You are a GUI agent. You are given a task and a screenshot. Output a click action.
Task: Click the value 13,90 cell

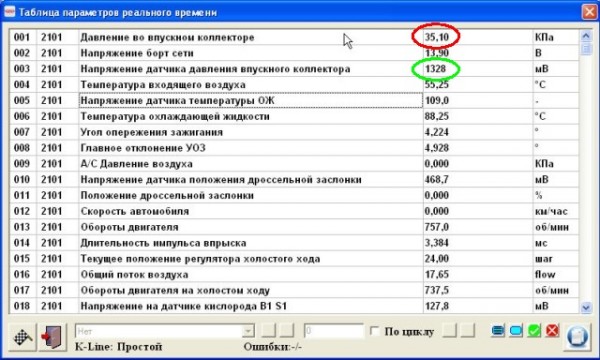click(478, 53)
